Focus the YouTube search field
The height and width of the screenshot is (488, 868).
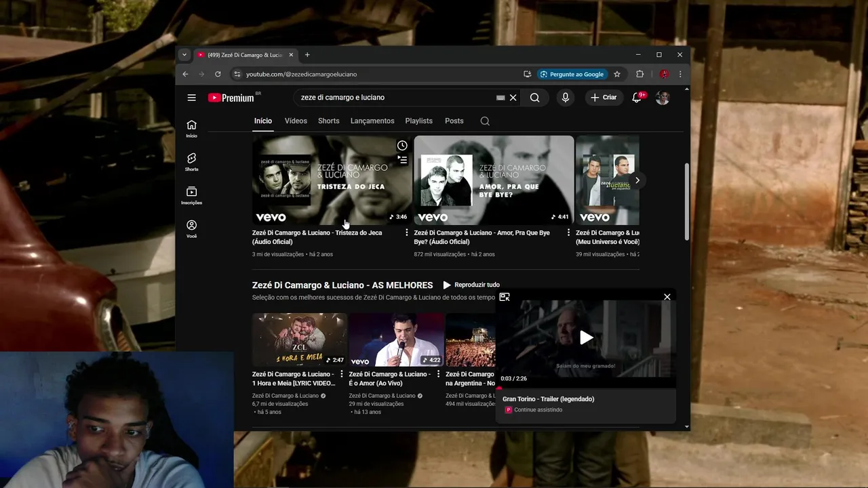pyautogui.click(x=397, y=98)
